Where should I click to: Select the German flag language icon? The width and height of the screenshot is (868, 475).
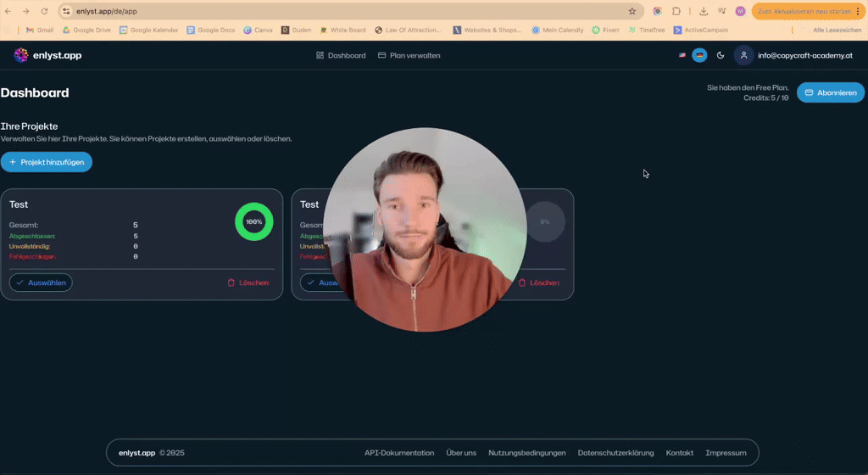[699, 55]
